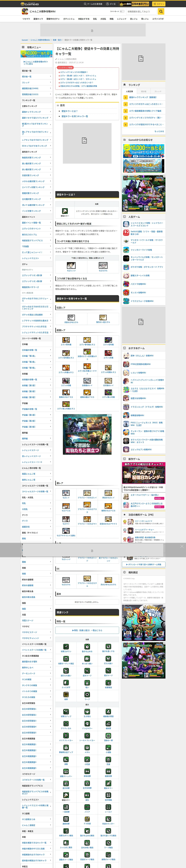Click the 波動ストッパー STOP icon

point(66,771)
